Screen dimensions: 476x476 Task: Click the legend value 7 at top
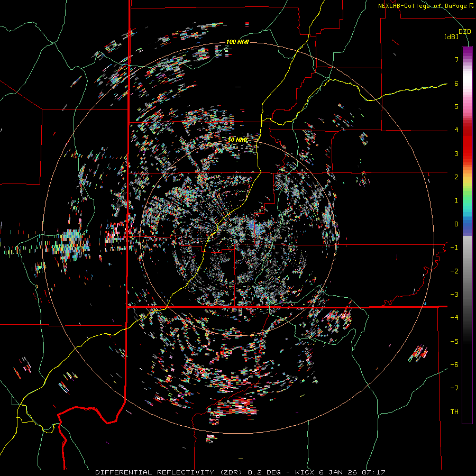[456, 59]
